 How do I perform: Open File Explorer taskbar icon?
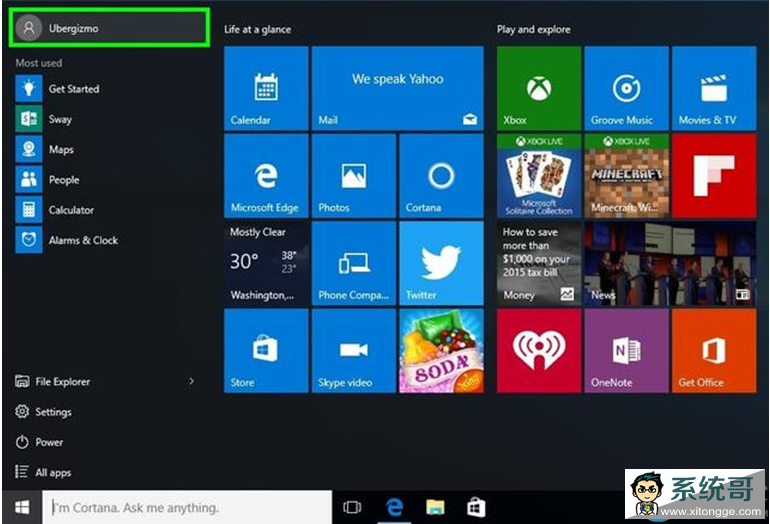tap(435, 507)
